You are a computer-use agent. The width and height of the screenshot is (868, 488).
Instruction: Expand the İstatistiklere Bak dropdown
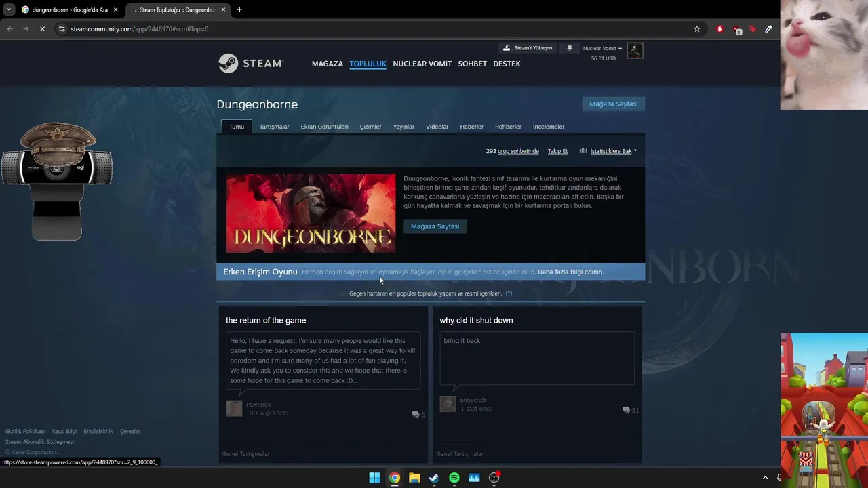pyautogui.click(x=613, y=151)
